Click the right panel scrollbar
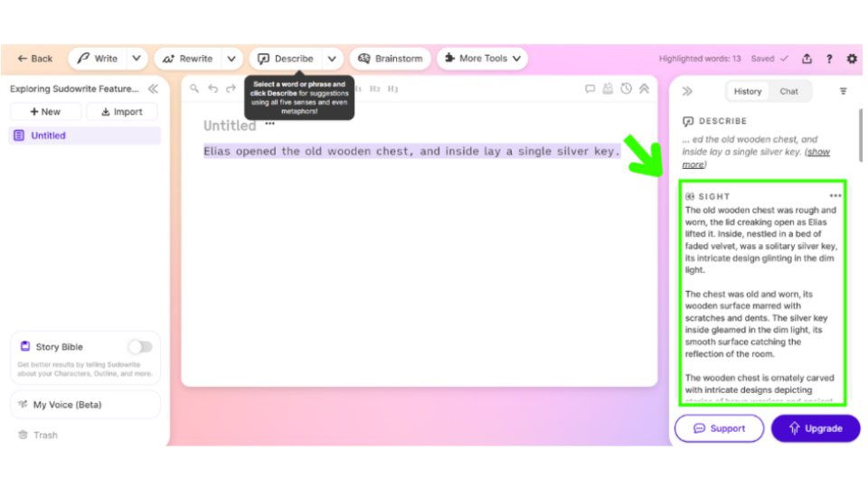The image size is (868, 488). click(x=860, y=136)
